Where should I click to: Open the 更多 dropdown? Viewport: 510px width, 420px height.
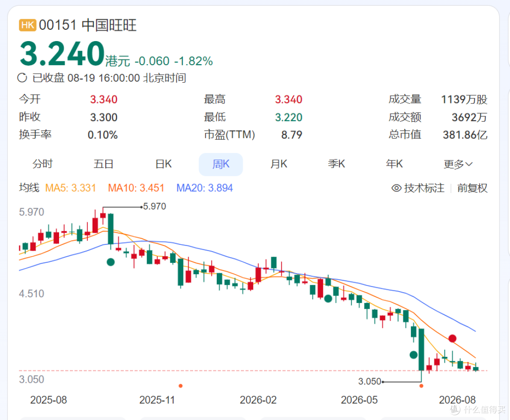[x=458, y=164]
